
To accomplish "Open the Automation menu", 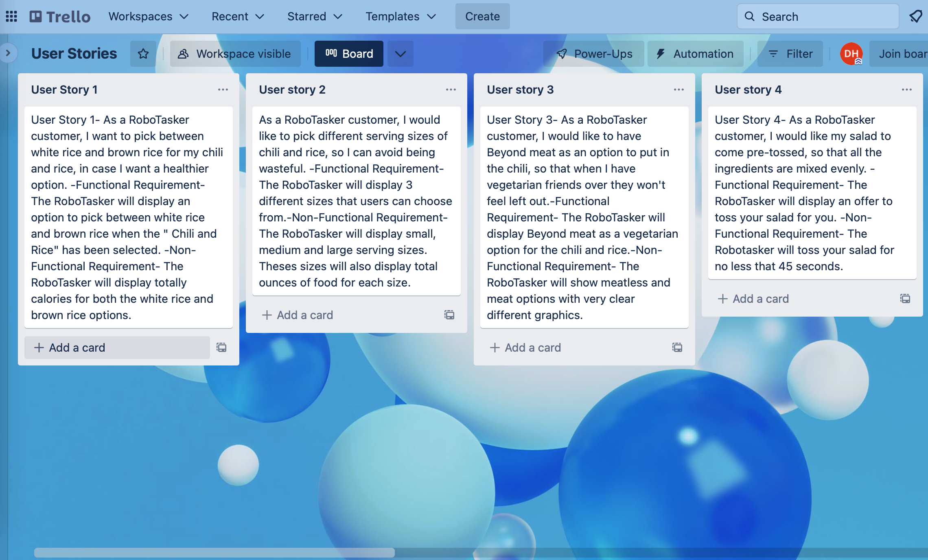I will coord(695,53).
